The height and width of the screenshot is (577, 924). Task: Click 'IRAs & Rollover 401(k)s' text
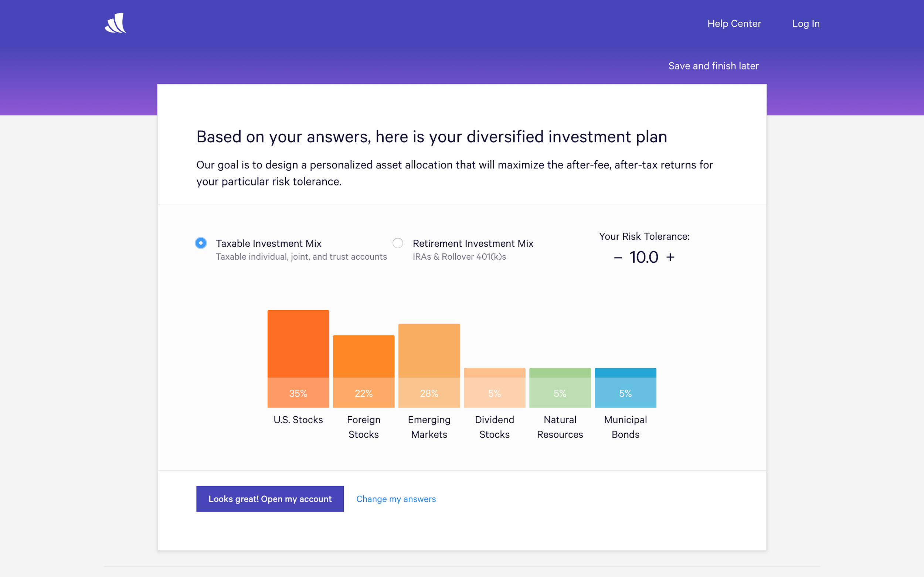[x=459, y=257]
